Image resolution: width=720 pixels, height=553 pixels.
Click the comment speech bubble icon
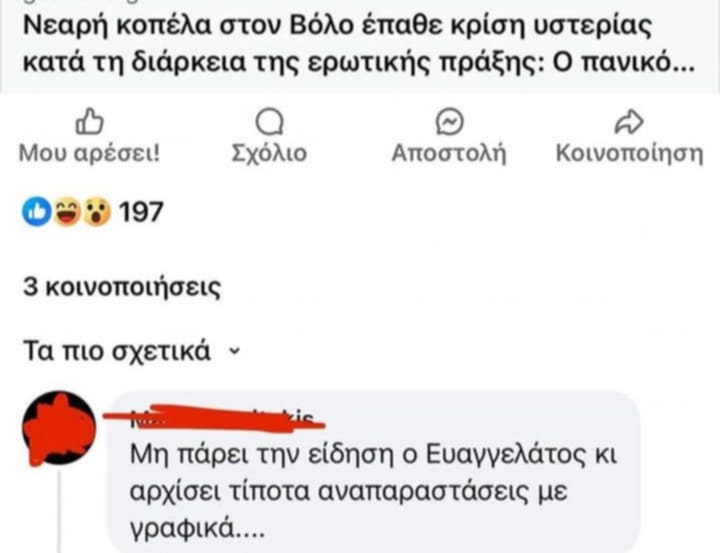coord(268,122)
